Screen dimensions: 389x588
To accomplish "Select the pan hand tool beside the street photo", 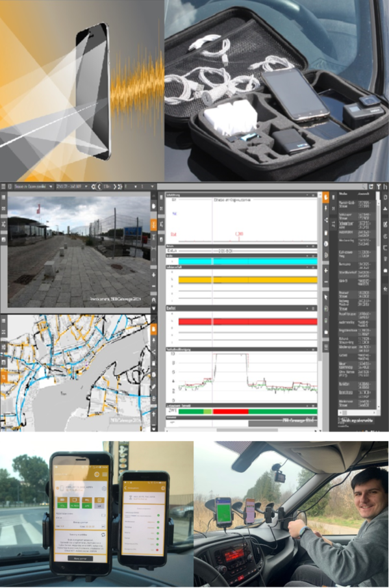I will point(154,206).
